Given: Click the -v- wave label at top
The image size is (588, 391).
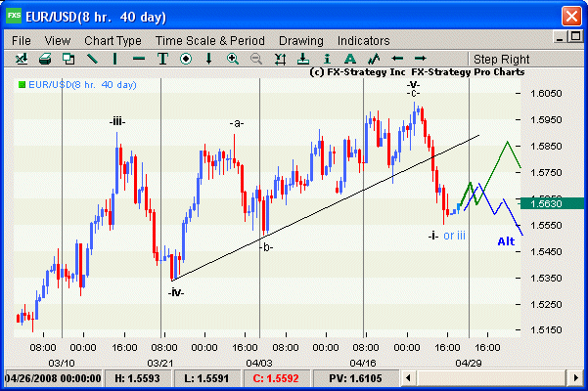Looking at the screenshot, I should (x=413, y=84).
